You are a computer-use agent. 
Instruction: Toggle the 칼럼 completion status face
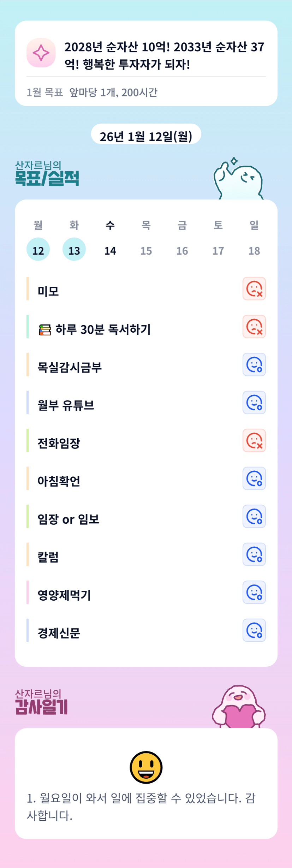[254, 554]
